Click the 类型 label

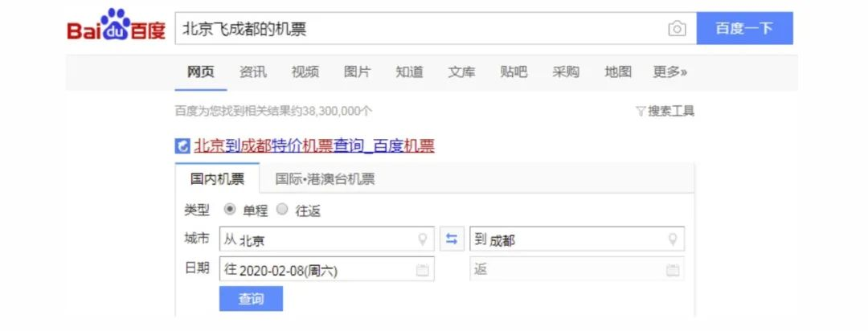197,210
